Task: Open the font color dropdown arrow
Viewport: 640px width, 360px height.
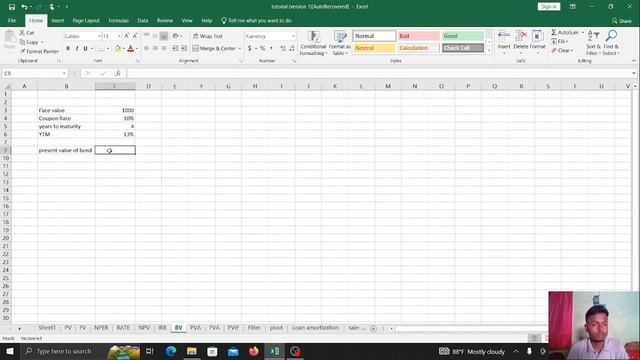Action: click(x=137, y=49)
